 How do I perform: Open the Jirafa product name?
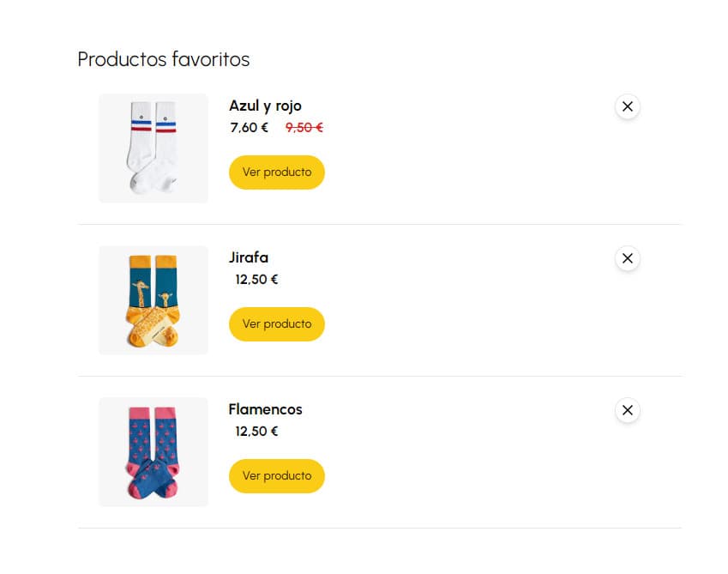click(x=249, y=257)
